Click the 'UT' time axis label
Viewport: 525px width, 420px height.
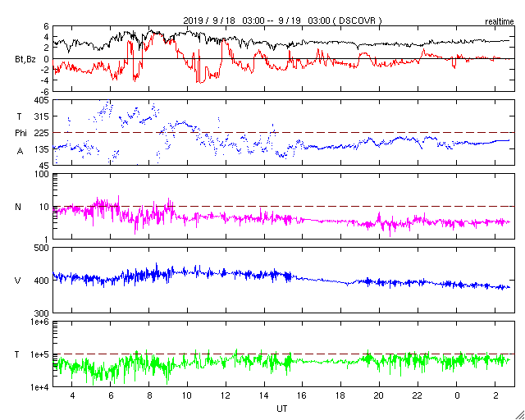282,409
